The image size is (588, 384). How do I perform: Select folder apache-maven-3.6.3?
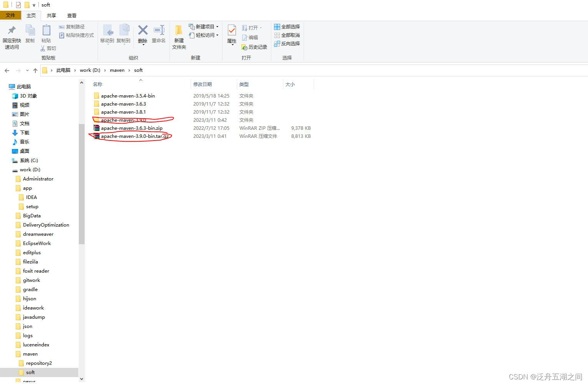(123, 104)
